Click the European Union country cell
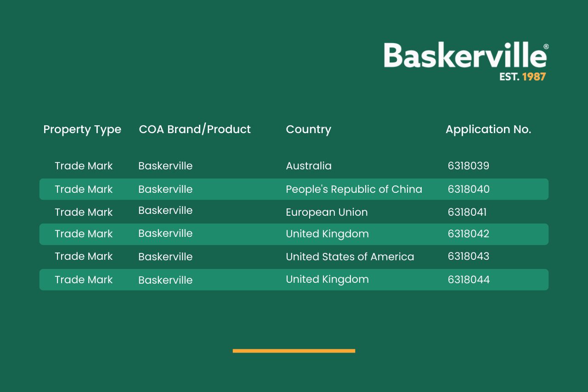 327,212
